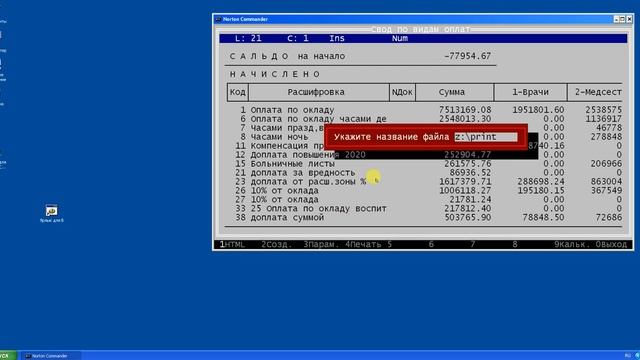Click the sum value 7513169.08
640x360 pixels.
tap(465, 110)
